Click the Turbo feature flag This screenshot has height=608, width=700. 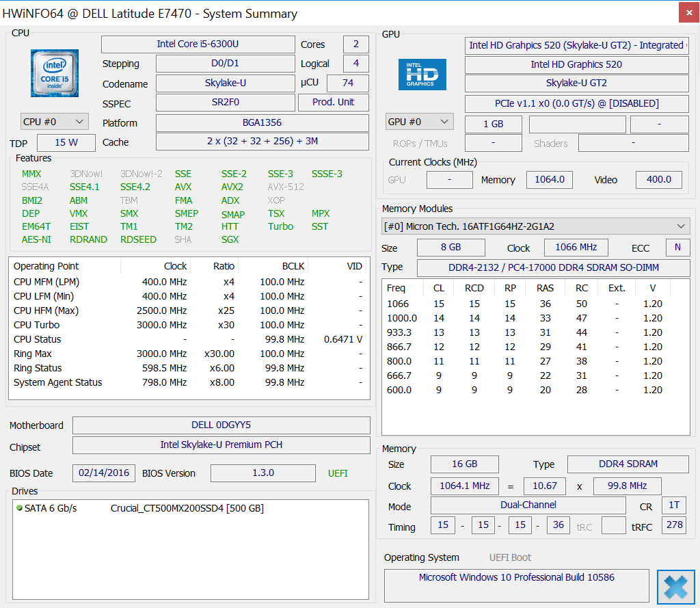coord(280,226)
